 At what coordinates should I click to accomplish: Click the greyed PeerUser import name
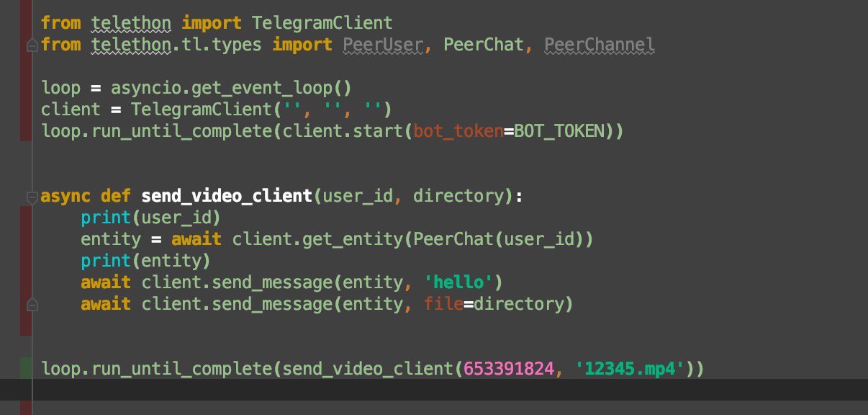pyautogui.click(x=383, y=45)
